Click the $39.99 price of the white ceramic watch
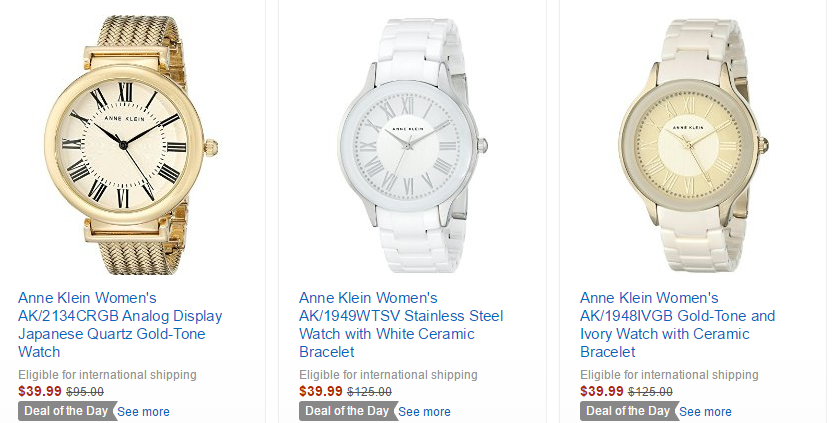This screenshot has width=833, height=423. (321, 391)
